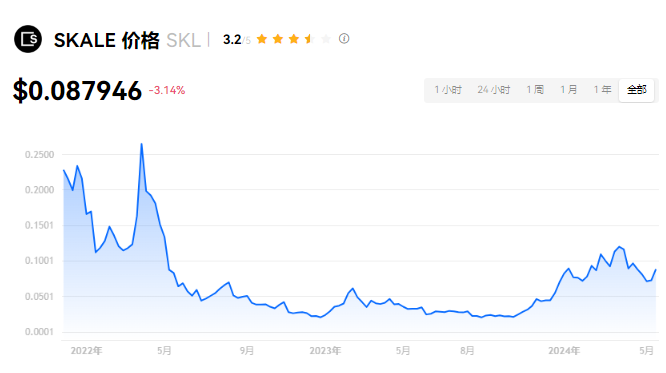
Task: Switch chart to 1周 range
Action: coord(535,90)
